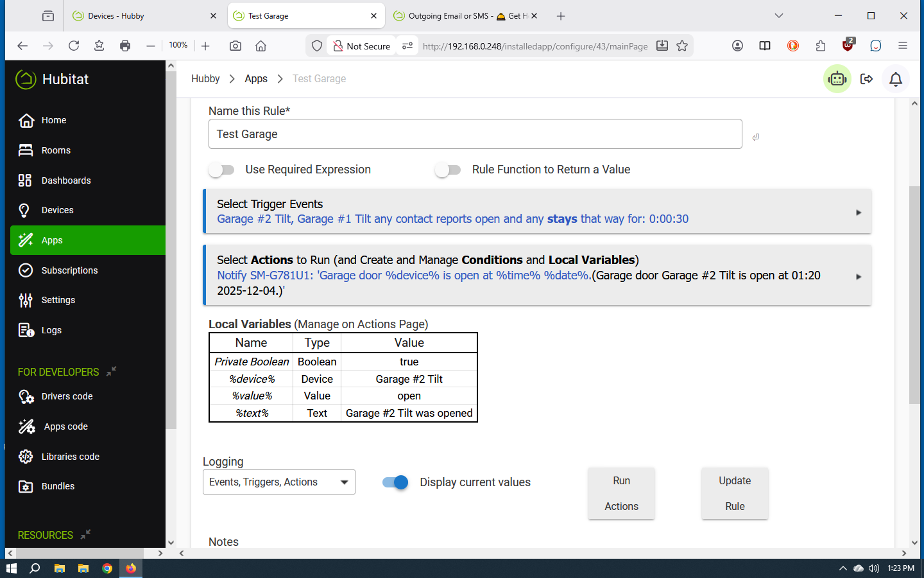The height and width of the screenshot is (578, 924).
Task: Click the logout icon in header
Action: coord(866,79)
